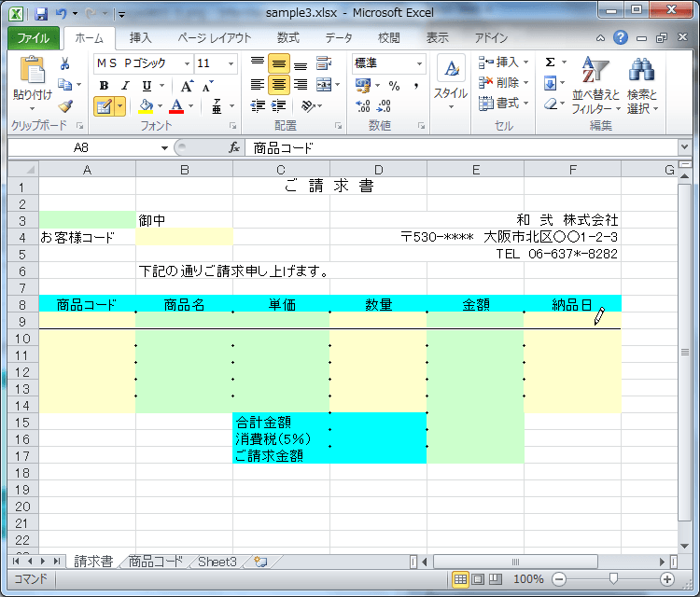Open 商品コード sheet tab
The height and width of the screenshot is (597, 700).
(x=156, y=562)
